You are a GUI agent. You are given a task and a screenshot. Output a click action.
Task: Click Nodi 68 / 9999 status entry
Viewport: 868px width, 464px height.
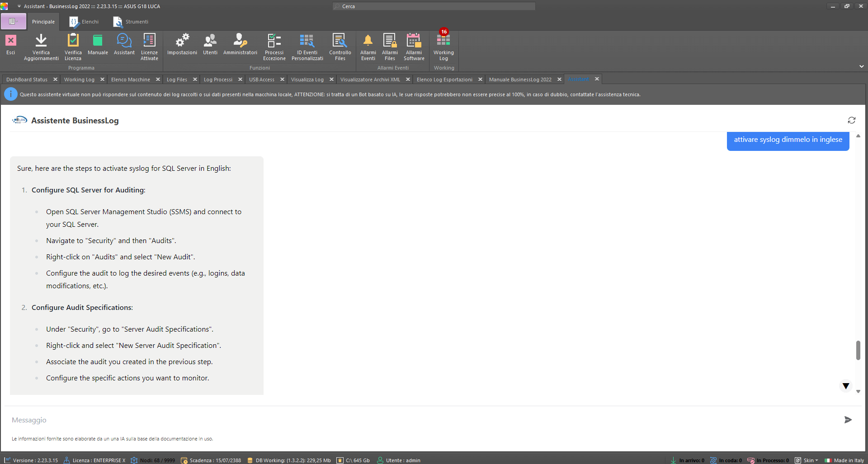point(153,460)
